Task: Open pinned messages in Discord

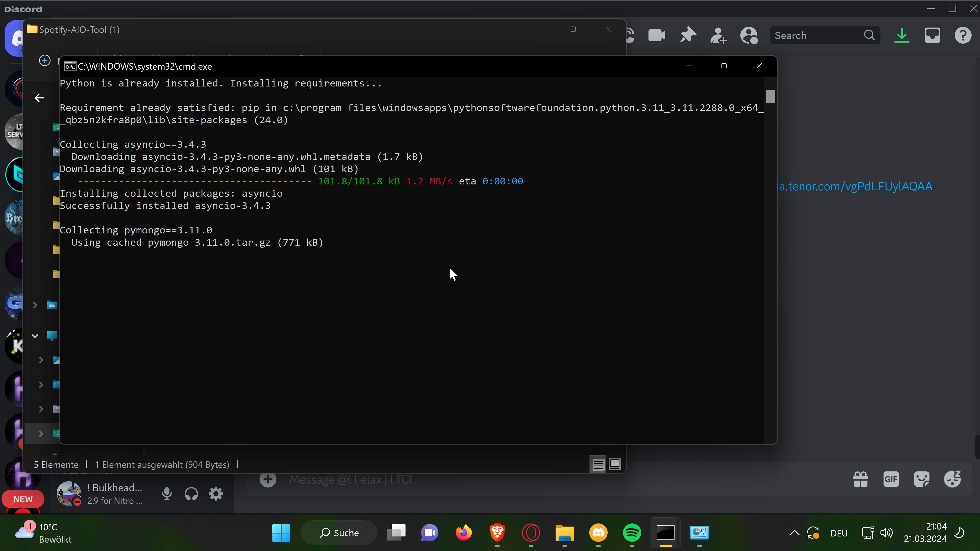Action: [688, 36]
